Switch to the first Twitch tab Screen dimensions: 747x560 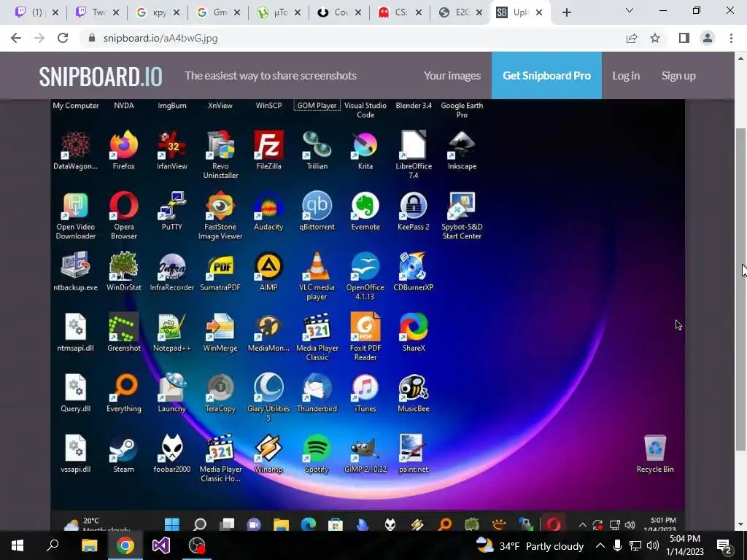pyautogui.click(x=36, y=12)
